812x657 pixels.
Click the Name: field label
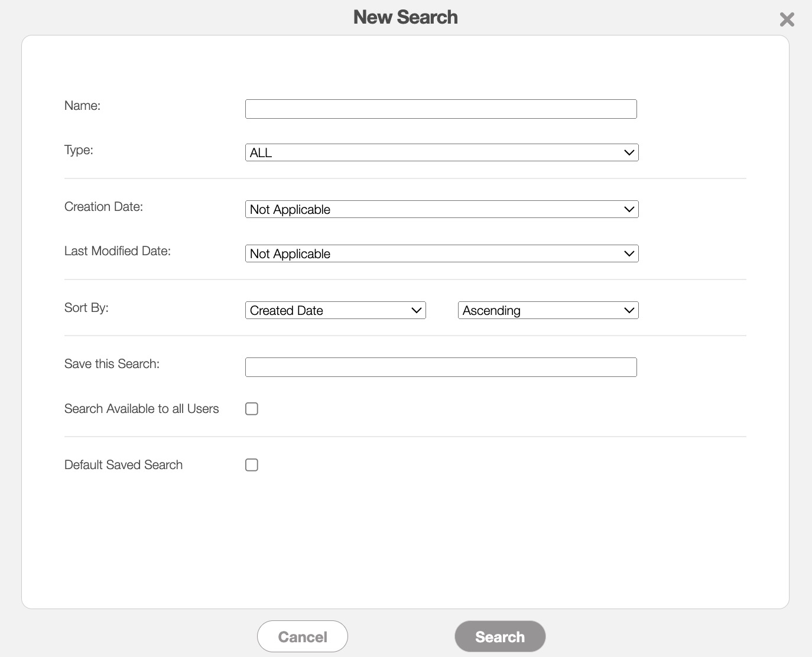[82, 106]
